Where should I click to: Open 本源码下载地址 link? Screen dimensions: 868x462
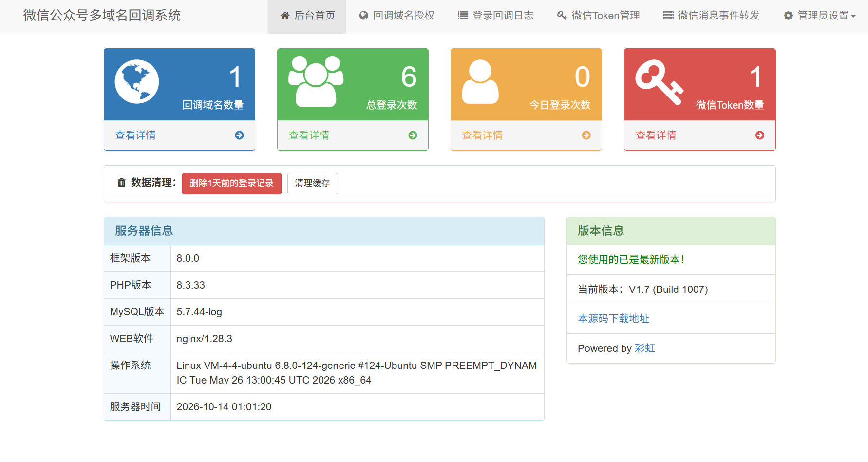pos(613,319)
